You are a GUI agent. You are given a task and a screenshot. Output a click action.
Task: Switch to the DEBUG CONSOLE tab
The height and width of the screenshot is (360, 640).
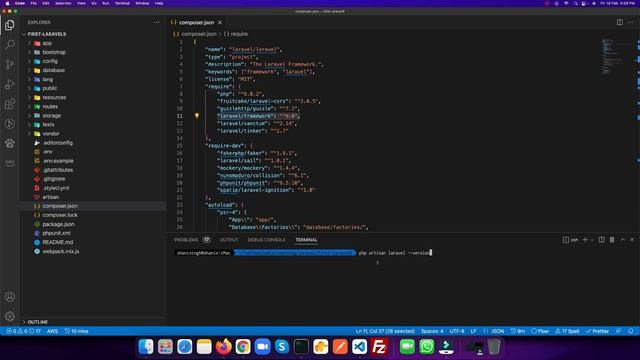(x=267, y=240)
